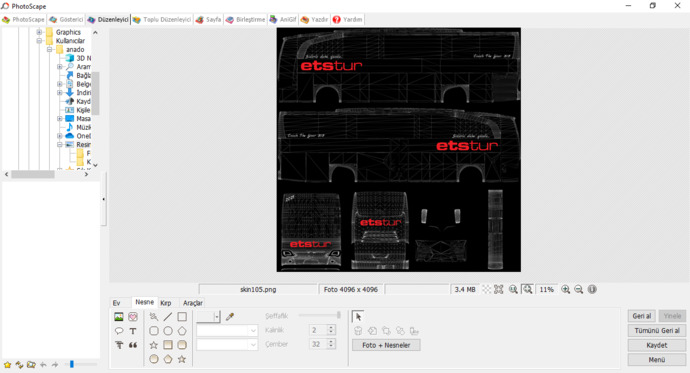Select the Graphics folder in tree
This screenshot has height=373, width=690.
[x=68, y=32]
